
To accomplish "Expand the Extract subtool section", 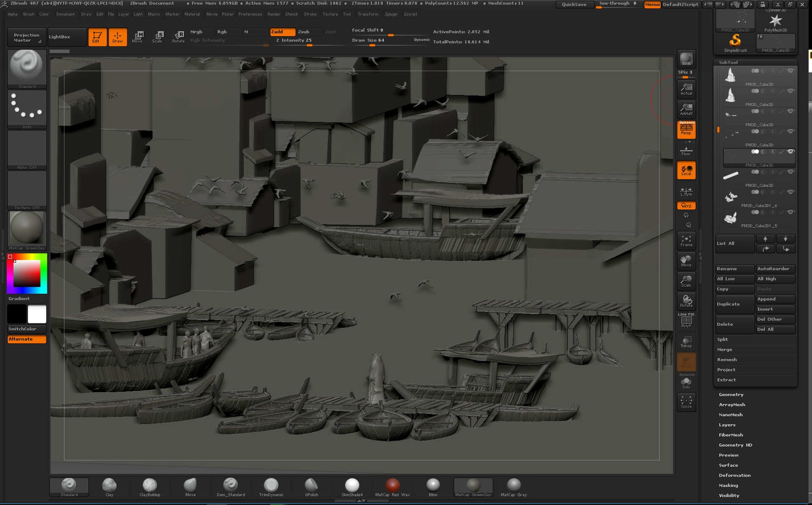I will 726,380.
